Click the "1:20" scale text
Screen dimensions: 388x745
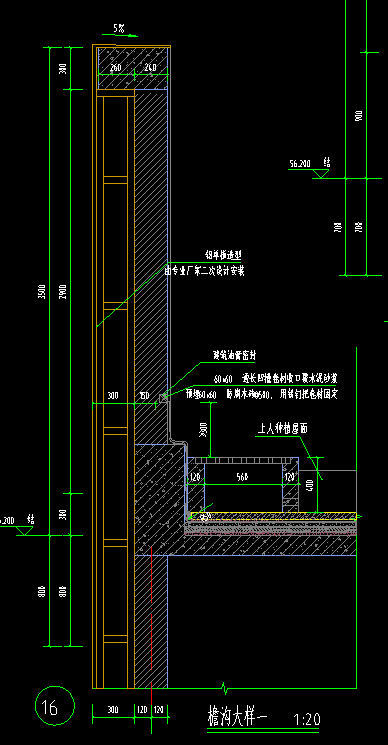coord(307,720)
